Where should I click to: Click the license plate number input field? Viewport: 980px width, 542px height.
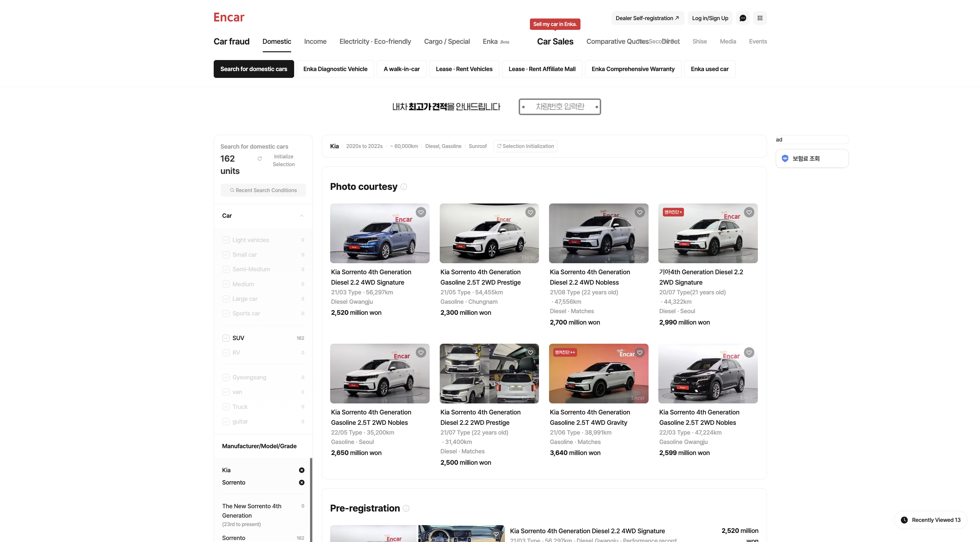pyautogui.click(x=560, y=106)
